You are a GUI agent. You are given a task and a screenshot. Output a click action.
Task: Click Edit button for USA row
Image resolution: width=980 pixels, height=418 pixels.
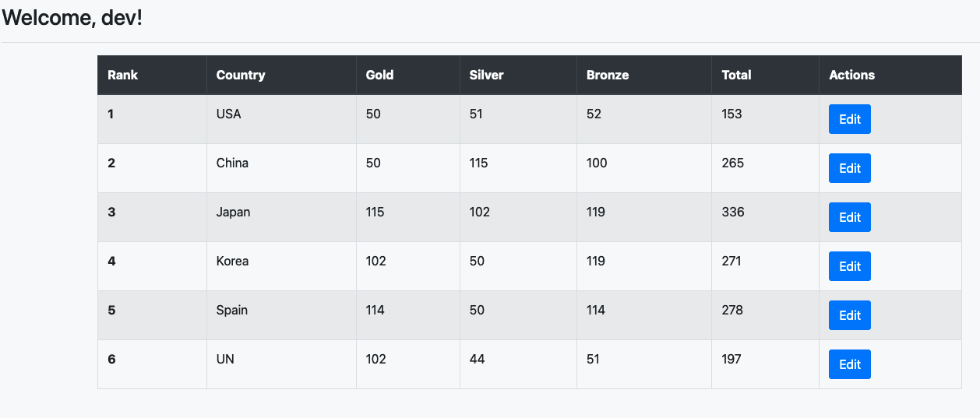(x=849, y=119)
